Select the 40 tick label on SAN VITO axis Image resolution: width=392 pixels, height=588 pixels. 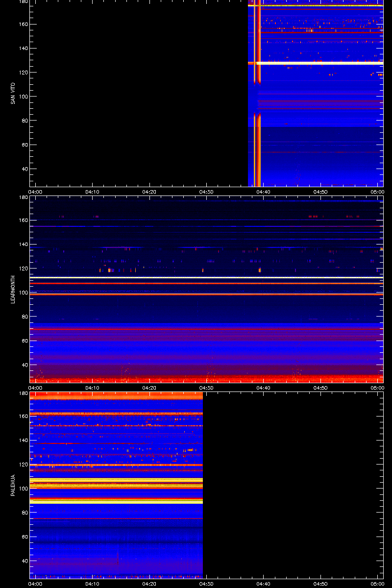(x=24, y=169)
